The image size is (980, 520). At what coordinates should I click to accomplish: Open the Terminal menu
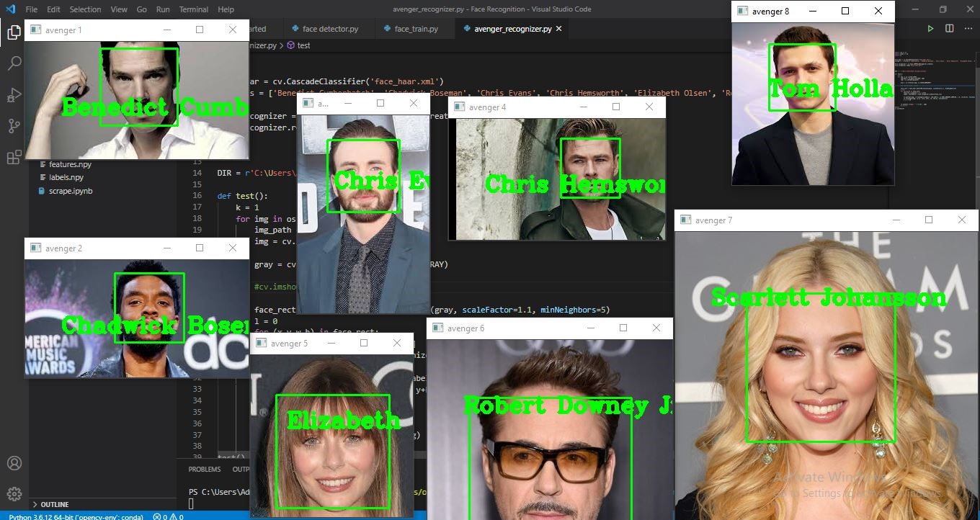pos(193,9)
